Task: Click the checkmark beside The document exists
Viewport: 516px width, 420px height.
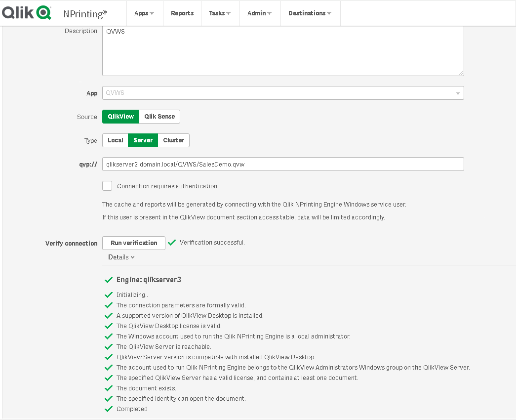Action: (109, 388)
